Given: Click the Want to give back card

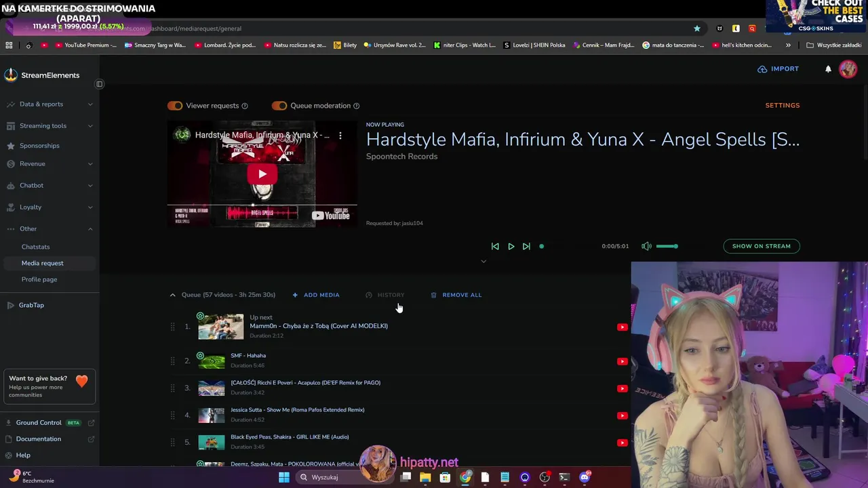Looking at the screenshot, I should 50,387.
